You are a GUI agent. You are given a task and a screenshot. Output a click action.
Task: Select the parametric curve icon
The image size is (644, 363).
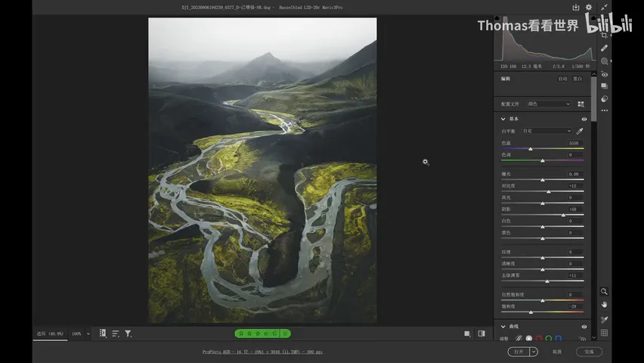[519, 338]
